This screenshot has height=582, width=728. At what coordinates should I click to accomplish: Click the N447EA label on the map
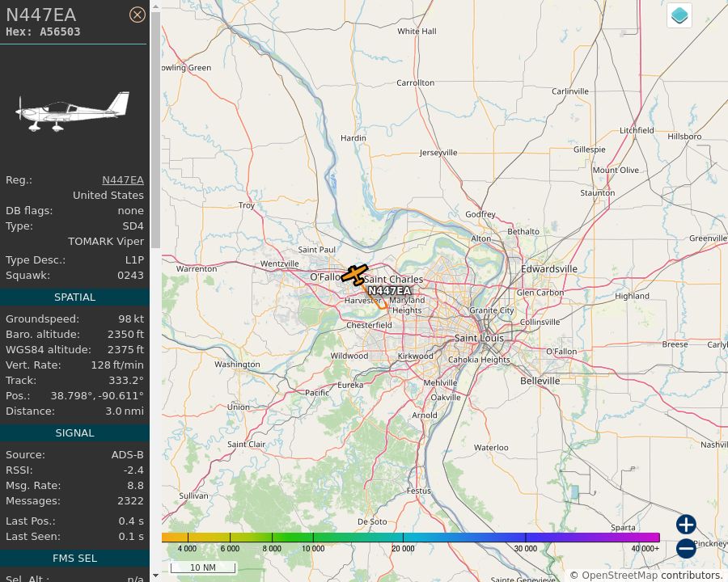click(389, 291)
